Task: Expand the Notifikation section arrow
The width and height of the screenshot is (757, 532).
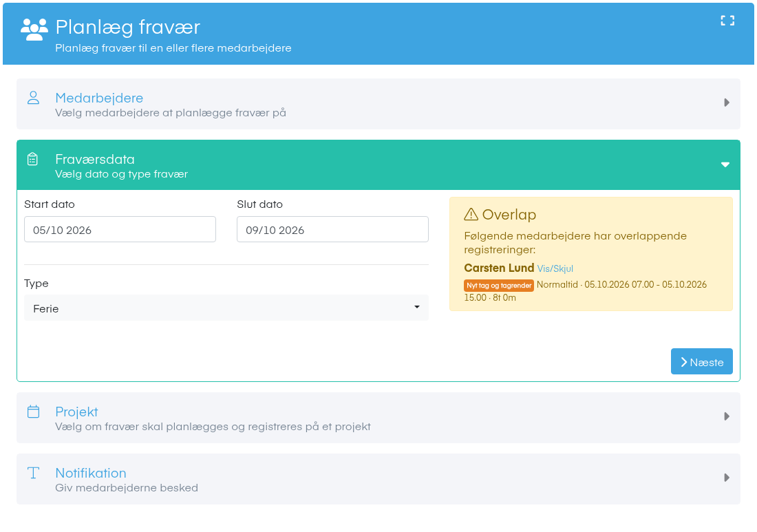Action: tap(727, 478)
